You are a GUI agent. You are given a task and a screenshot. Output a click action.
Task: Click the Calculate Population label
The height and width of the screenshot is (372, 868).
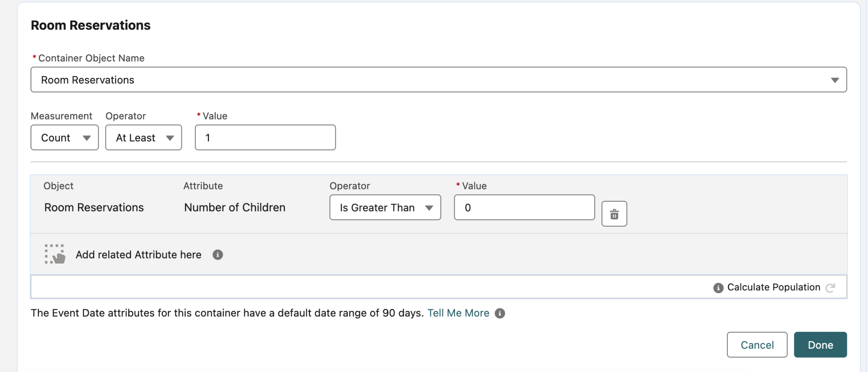click(x=773, y=287)
